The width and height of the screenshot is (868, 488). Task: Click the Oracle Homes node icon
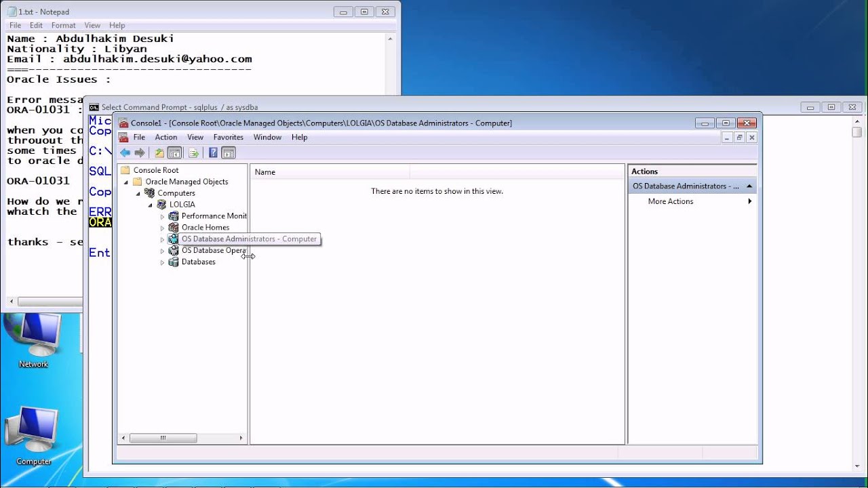click(174, 227)
